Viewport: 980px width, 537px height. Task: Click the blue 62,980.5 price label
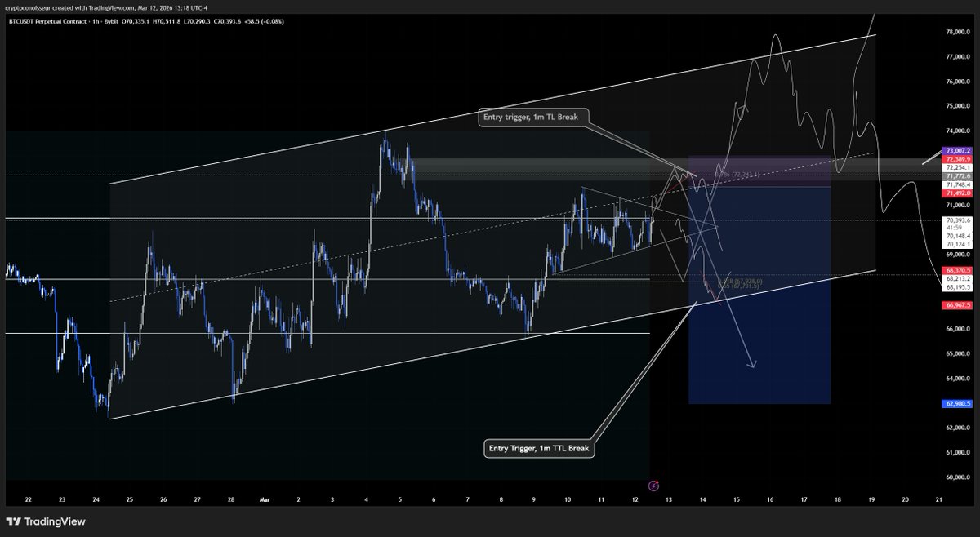click(x=957, y=403)
